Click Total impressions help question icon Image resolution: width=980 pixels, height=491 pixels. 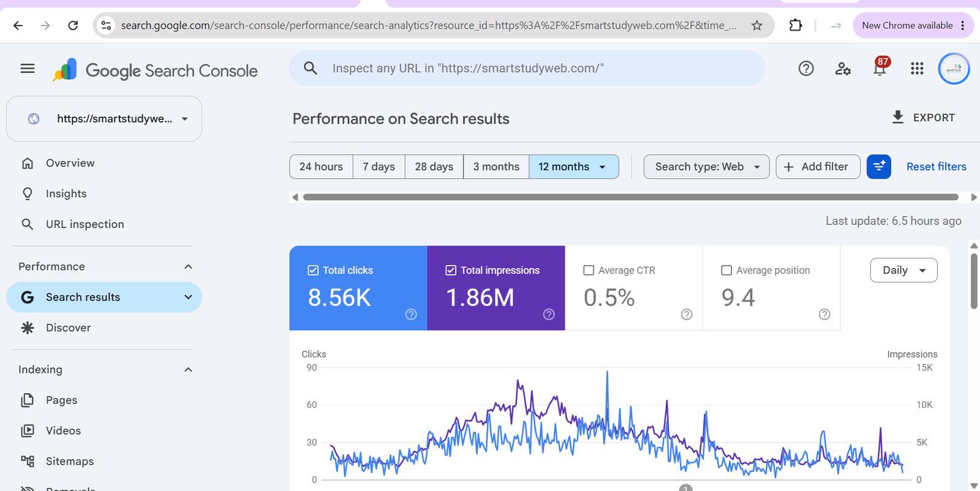pyautogui.click(x=549, y=314)
